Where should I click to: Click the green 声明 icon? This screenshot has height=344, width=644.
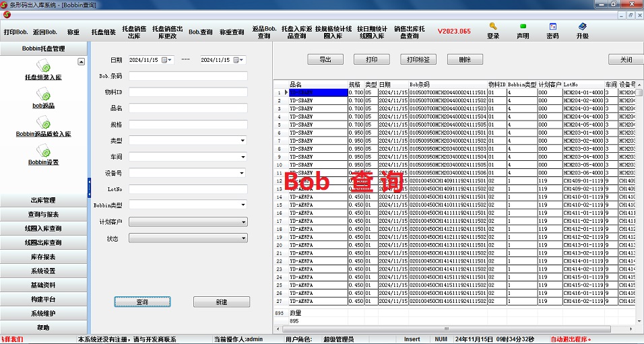tap(523, 27)
